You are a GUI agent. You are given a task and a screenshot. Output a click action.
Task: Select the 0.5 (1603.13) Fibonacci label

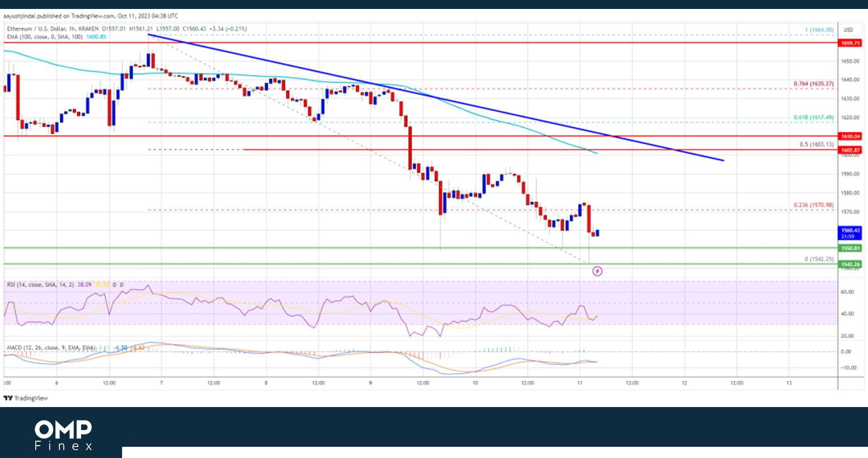point(816,144)
